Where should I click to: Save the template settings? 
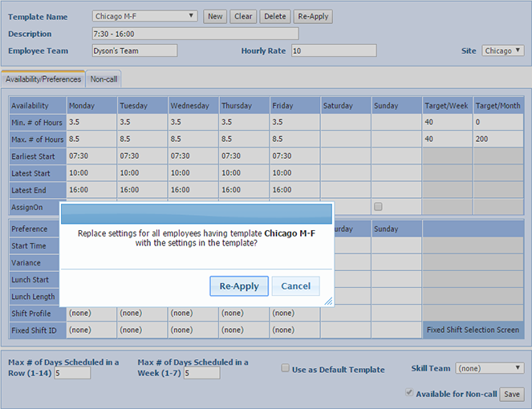click(512, 394)
